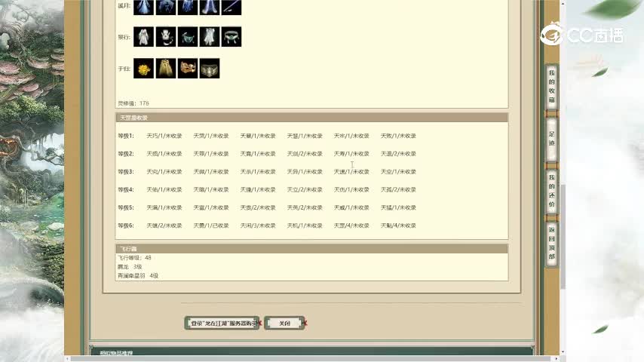
Task: Click the 天罡/4/未收录 entry
Action: [351, 225]
